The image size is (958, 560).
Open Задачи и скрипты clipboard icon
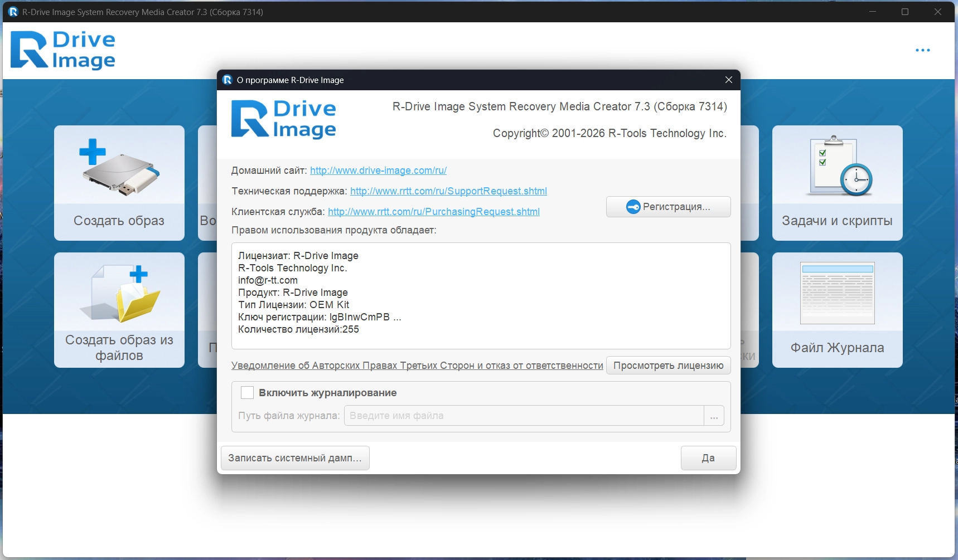pos(840,165)
